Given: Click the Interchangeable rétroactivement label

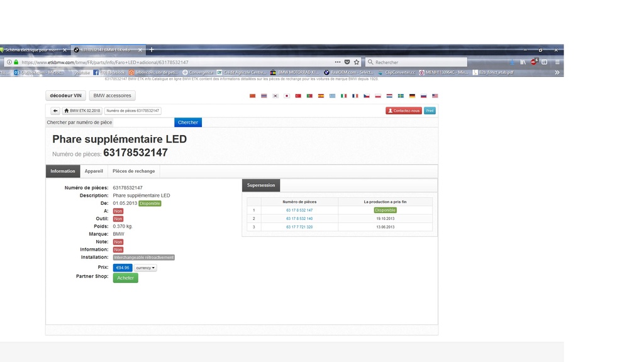Looking at the screenshot, I should pyautogui.click(x=144, y=257).
